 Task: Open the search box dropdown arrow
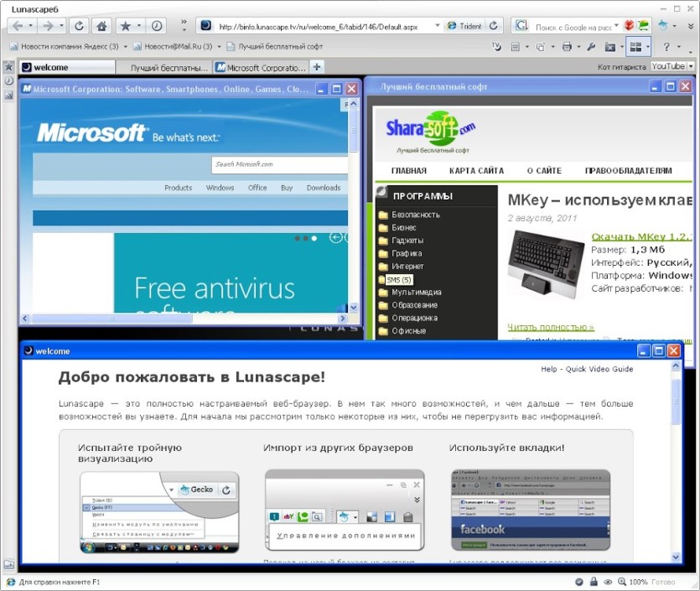[x=616, y=25]
